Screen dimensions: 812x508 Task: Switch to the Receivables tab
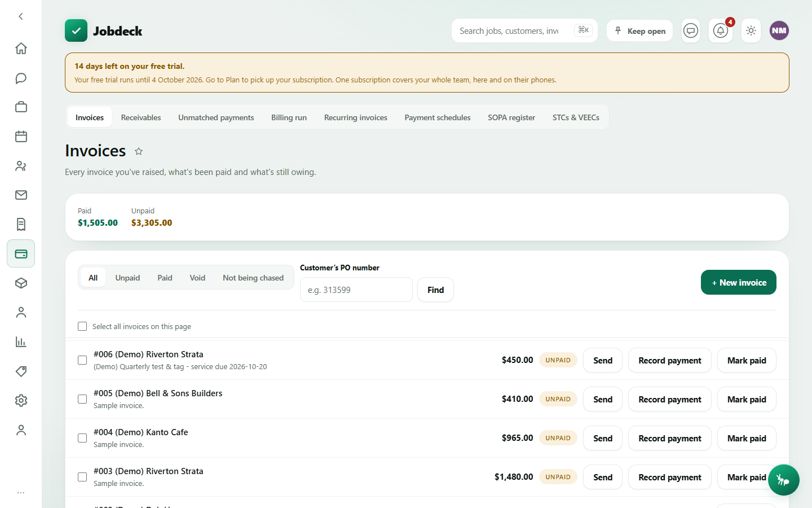(141, 117)
